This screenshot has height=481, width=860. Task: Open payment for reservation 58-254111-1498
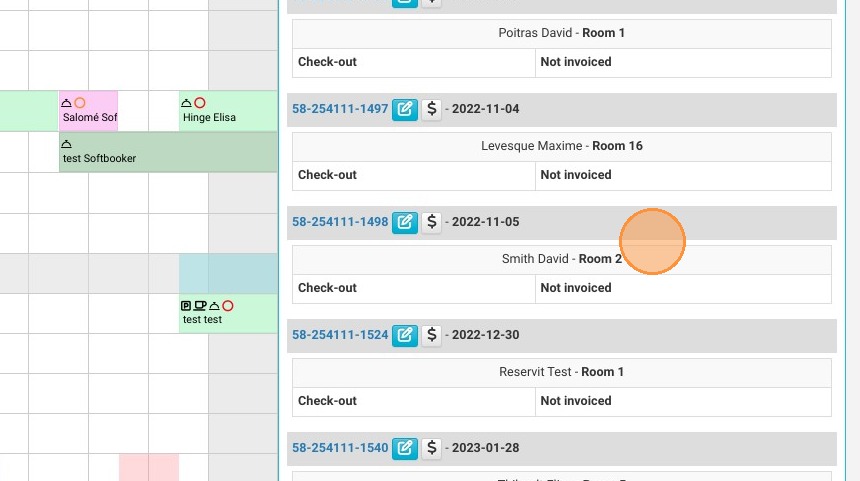432,222
